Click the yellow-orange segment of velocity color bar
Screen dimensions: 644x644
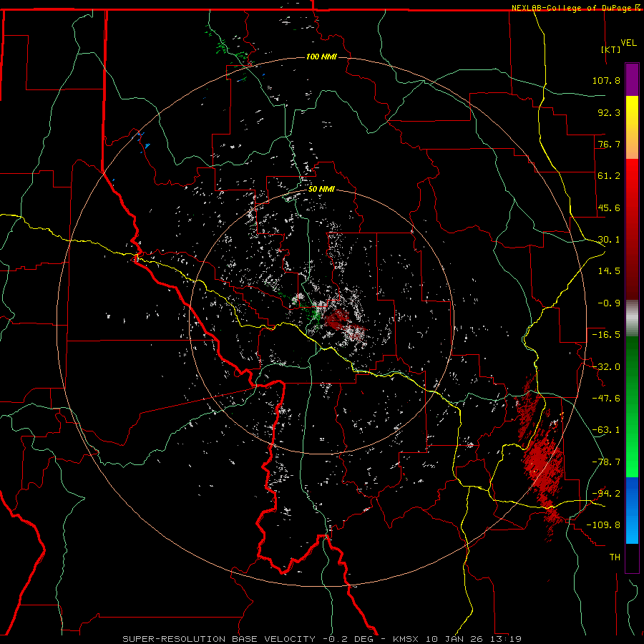632,127
